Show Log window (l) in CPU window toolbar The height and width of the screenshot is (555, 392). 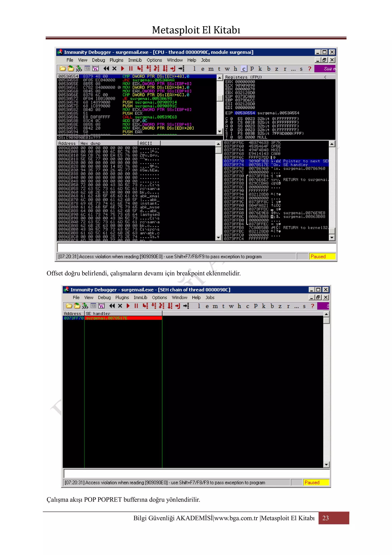[x=194, y=69]
